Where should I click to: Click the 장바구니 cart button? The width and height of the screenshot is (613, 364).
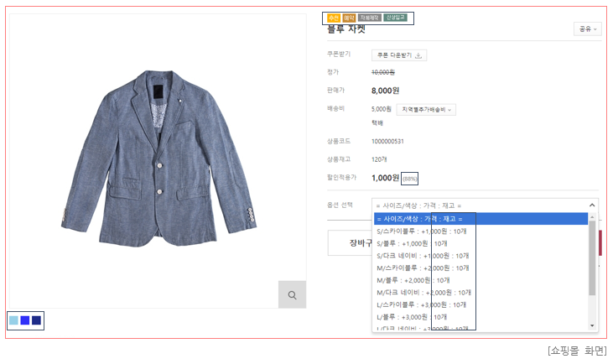click(349, 243)
